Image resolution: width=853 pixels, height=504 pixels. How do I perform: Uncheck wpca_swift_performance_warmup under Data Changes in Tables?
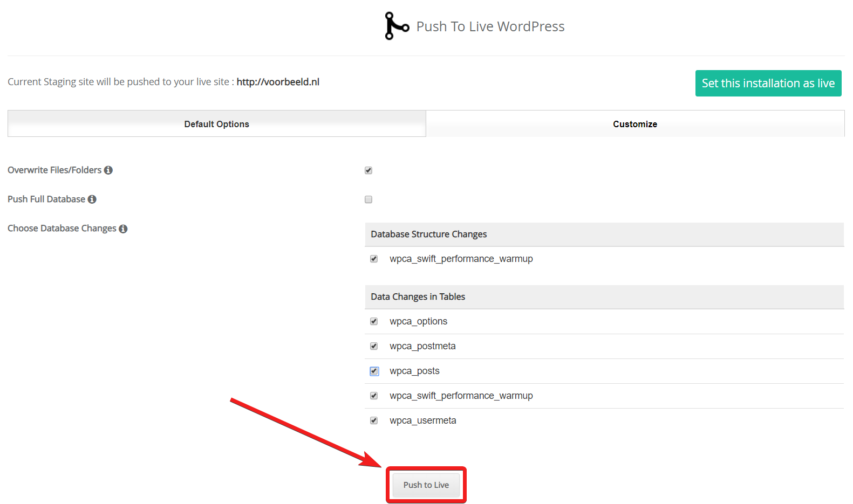374,396
